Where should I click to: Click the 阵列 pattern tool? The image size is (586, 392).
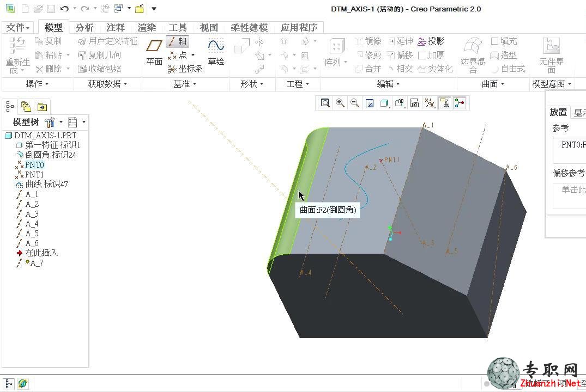pyautogui.click(x=336, y=52)
